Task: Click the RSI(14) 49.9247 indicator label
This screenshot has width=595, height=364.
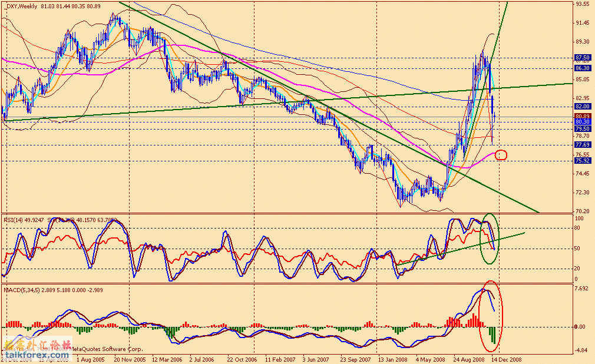Action: [x=24, y=220]
